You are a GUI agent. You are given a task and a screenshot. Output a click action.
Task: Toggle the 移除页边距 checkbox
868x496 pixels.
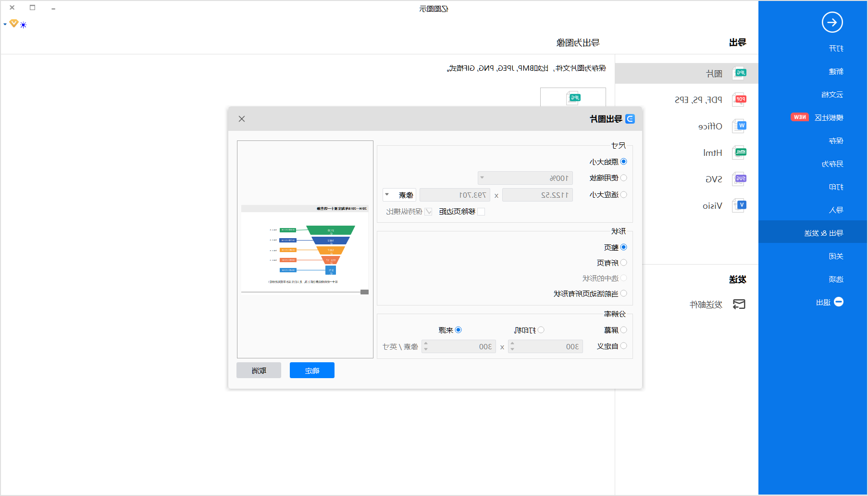pos(481,212)
